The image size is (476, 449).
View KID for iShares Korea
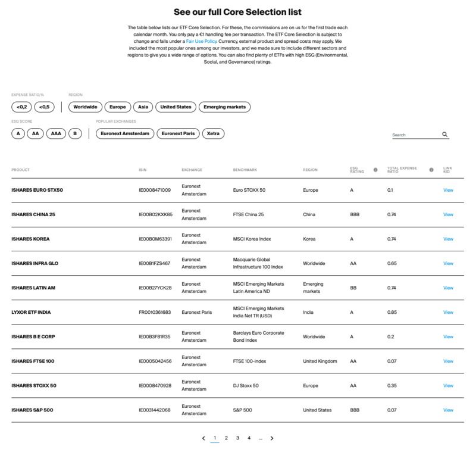click(448, 239)
